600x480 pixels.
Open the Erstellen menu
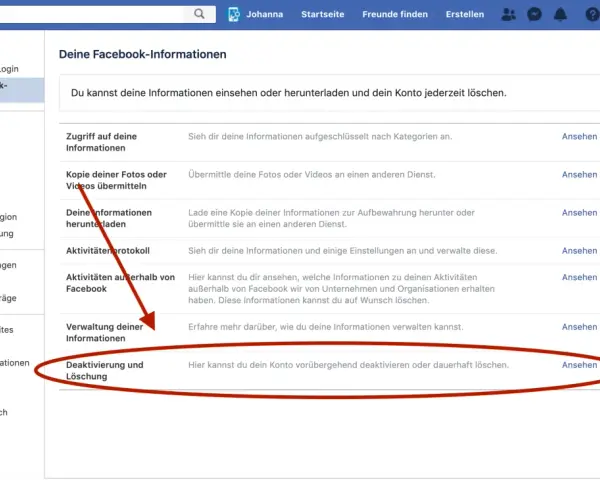[x=465, y=15]
